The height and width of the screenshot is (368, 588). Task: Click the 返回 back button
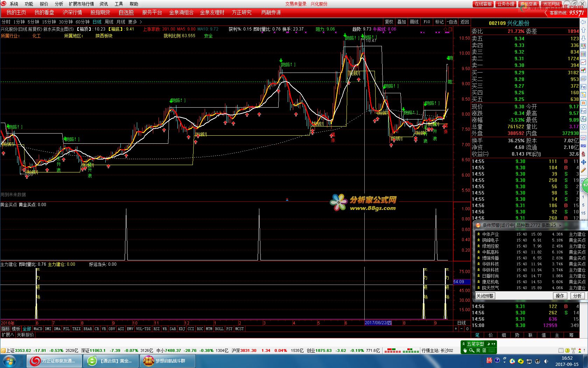pos(465,22)
